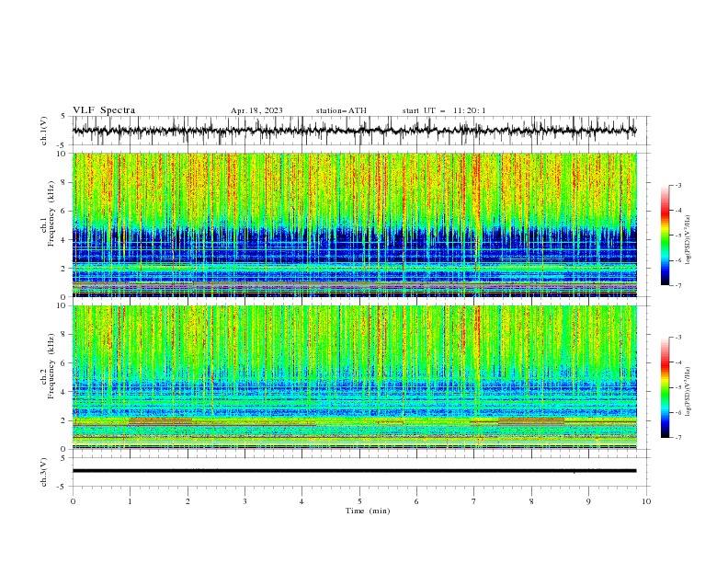728x563 pixels.
Task: Click time axis tick label "3"
Action: pos(245,501)
